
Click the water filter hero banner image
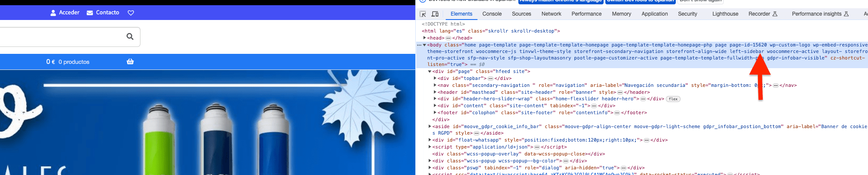[x=207, y=122]
